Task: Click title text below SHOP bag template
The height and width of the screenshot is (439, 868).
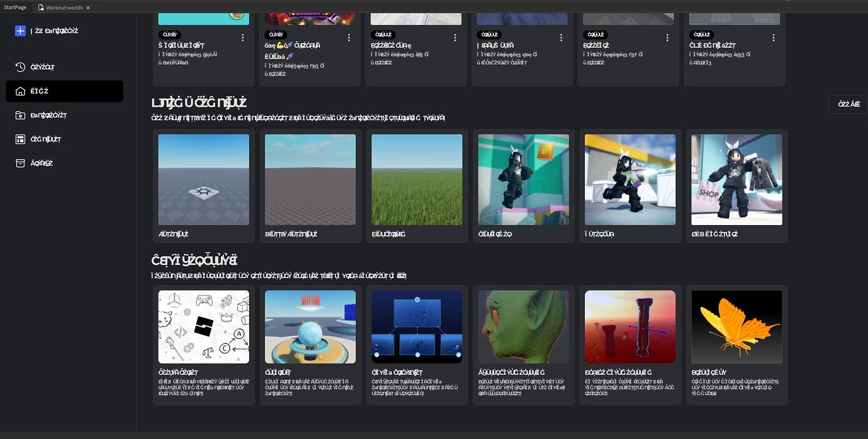Action: point(715,234)
